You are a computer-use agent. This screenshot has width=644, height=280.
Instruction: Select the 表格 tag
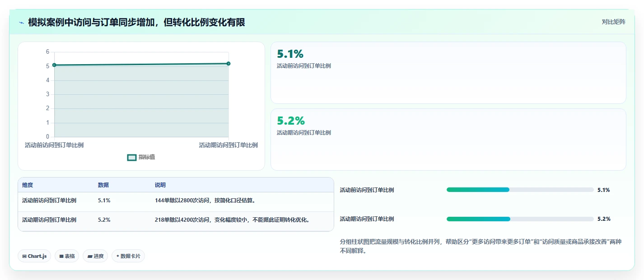coord(67,256)
